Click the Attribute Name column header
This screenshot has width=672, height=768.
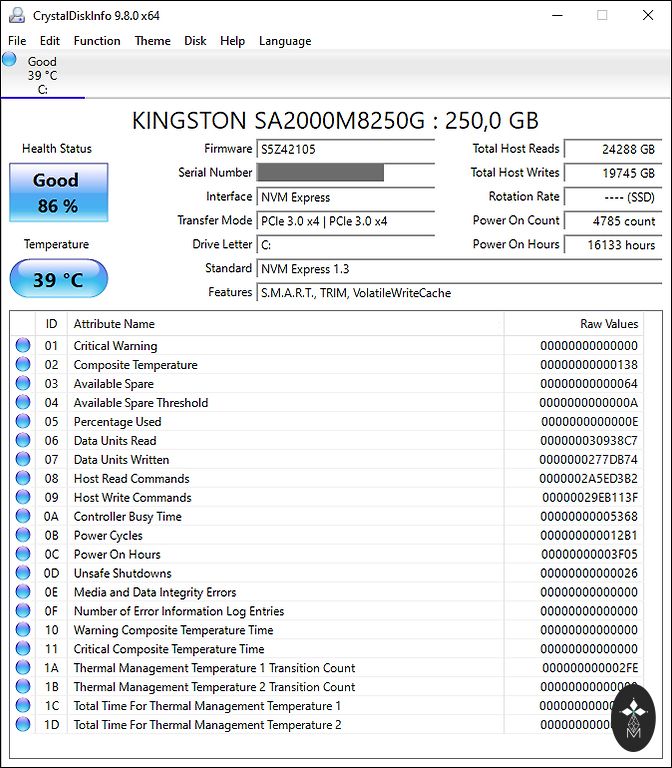[x=114, y=324]
